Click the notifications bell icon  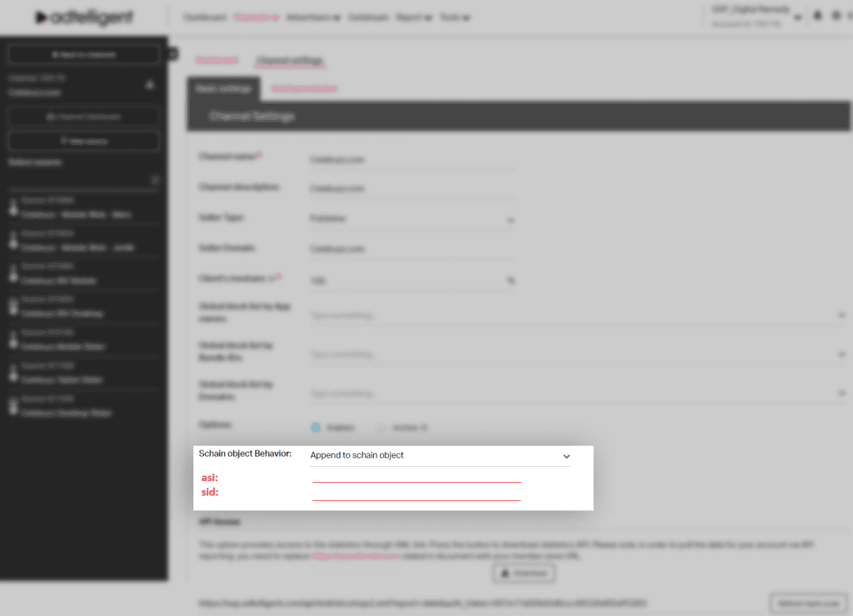(817, 16)
